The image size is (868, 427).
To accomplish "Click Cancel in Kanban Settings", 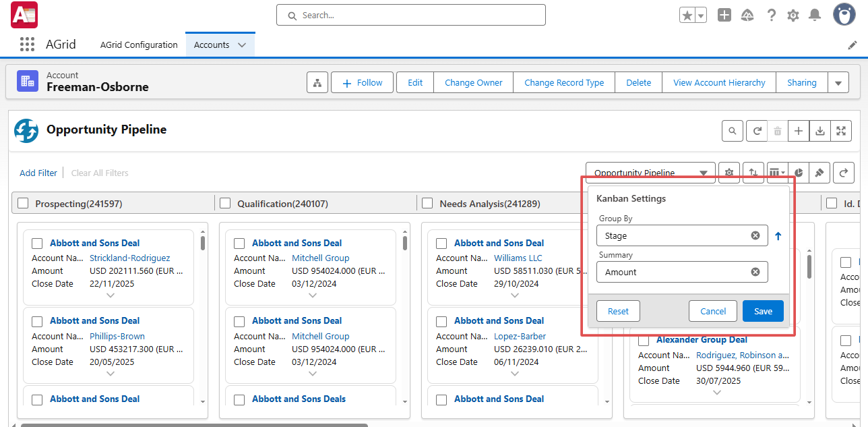I will [x=713, y=311].
